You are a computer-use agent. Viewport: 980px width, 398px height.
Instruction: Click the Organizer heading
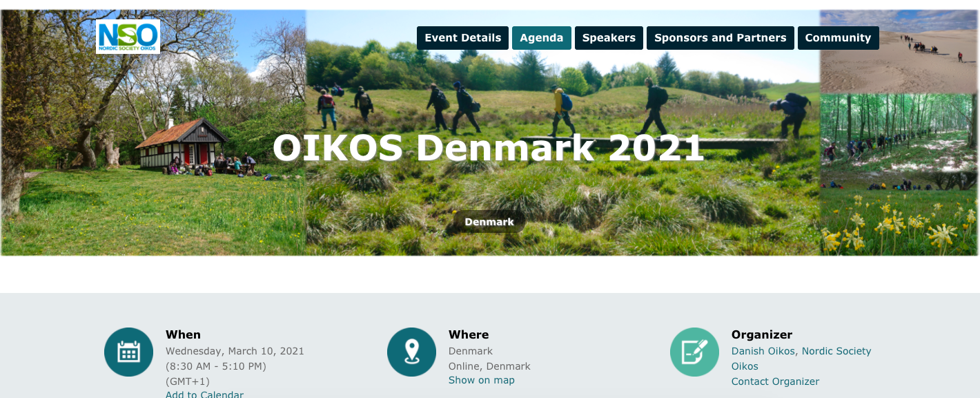pyautogui.click(x=762, y=334)
